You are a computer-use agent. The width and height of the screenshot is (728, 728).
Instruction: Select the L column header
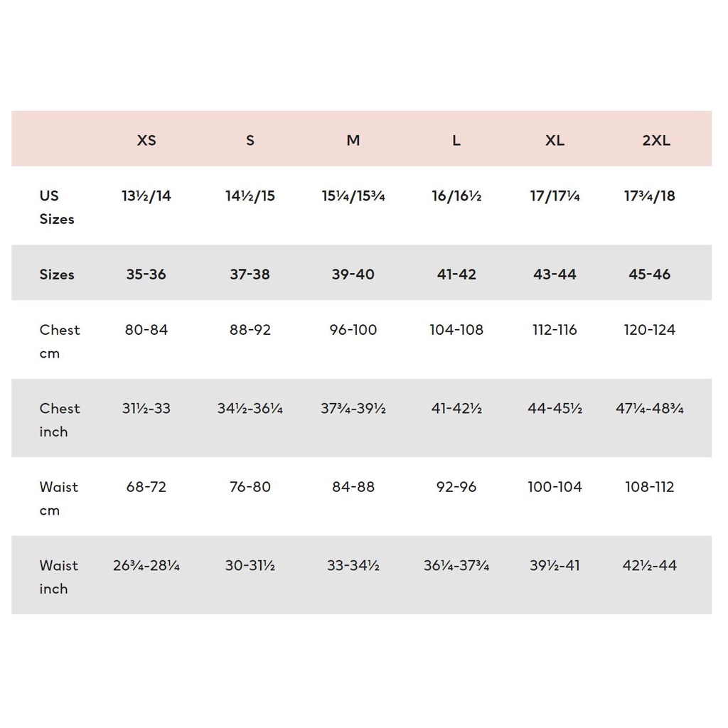(456, 140)
